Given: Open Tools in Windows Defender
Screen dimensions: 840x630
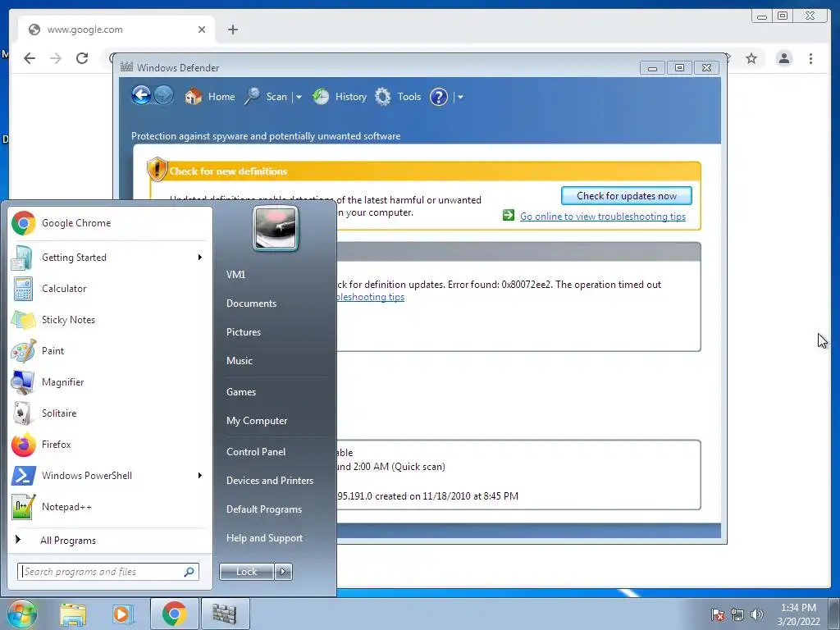Looking at the screenshot, I should click(x=398, y=97).
